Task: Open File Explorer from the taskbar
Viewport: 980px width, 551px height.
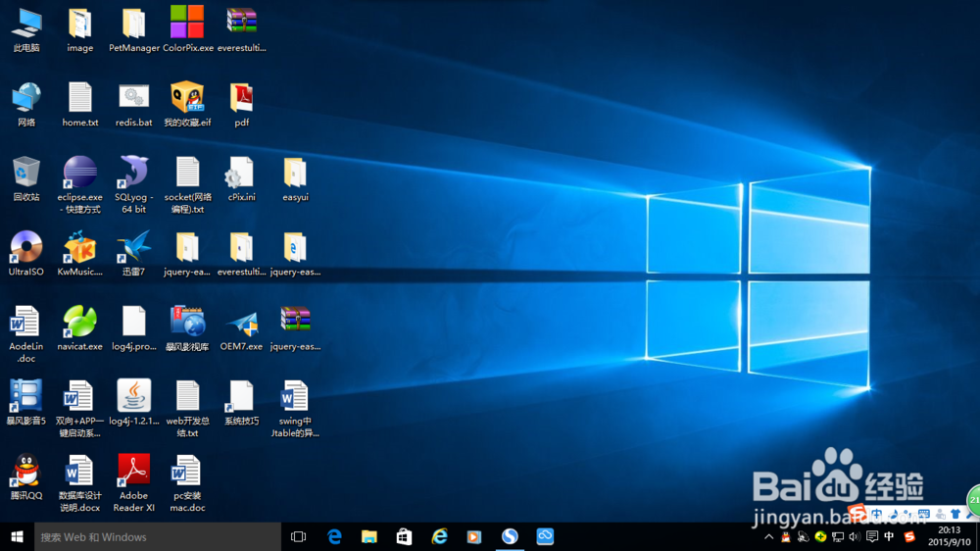Action: [x=369, y=536]
